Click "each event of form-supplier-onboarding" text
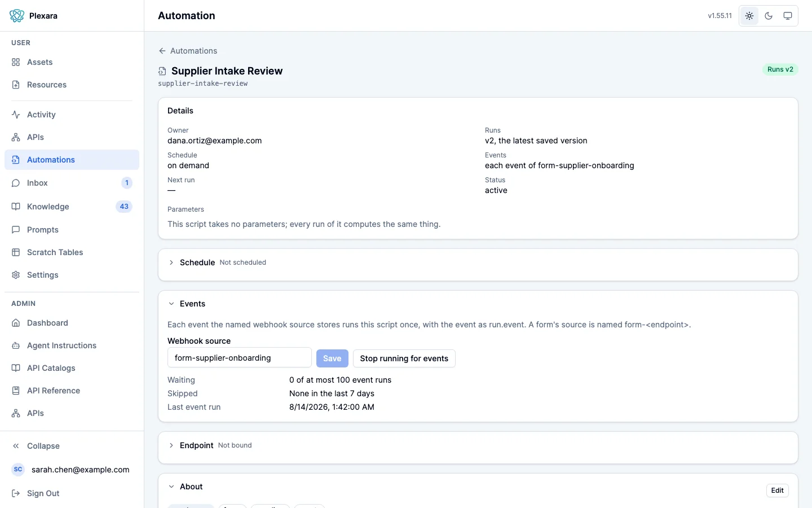 click(559, 165)
